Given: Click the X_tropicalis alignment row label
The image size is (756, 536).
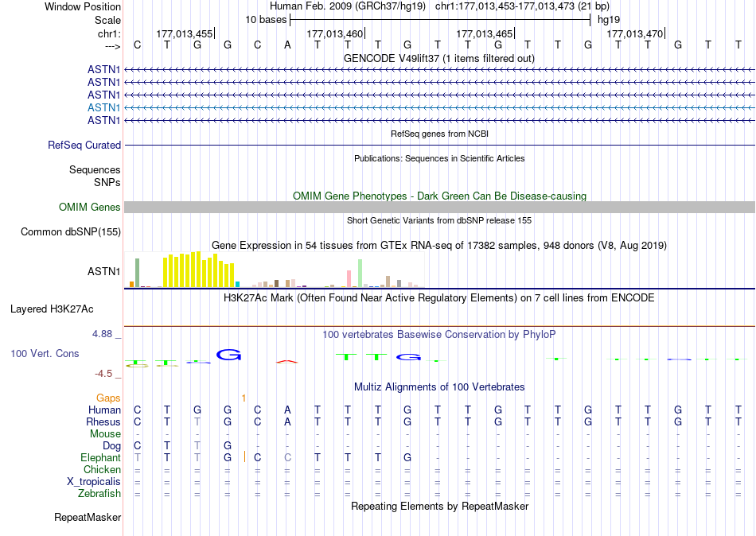Looking at the screenshot, I should [94, 482].
